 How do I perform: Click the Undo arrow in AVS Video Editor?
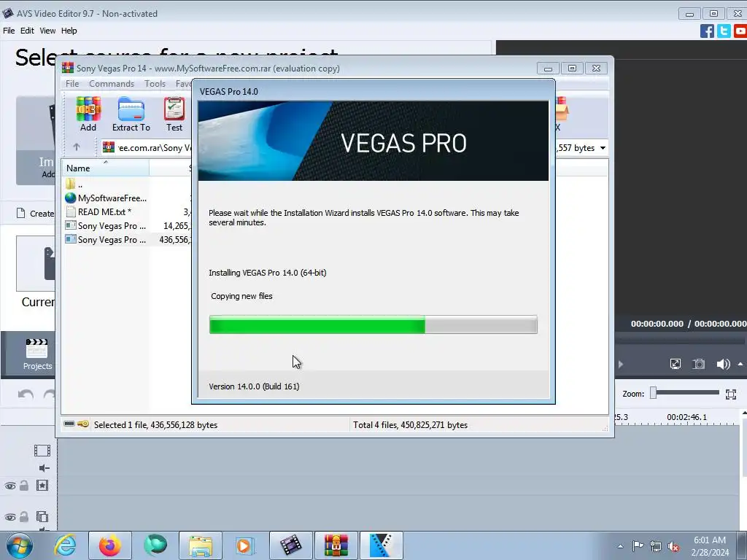(x=26, y=394)
